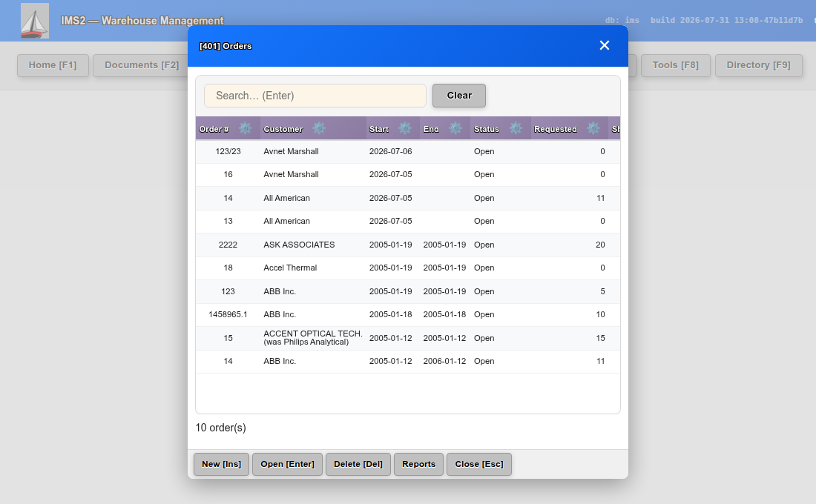
Task: Click start date 2026-07-06
Action: [x=390, y=151]
